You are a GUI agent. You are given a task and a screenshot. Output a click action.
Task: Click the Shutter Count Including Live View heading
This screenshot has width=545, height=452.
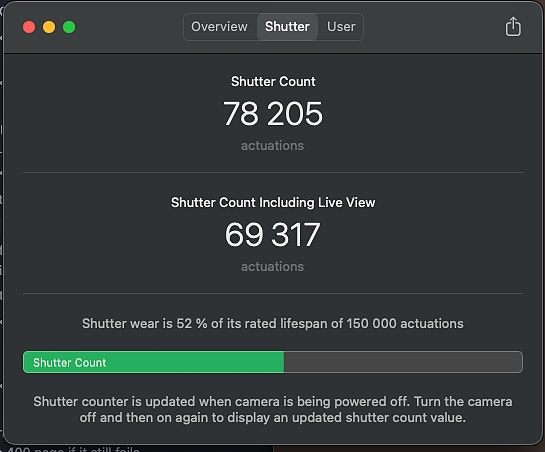pyautogui.click(x=273, y=202)
